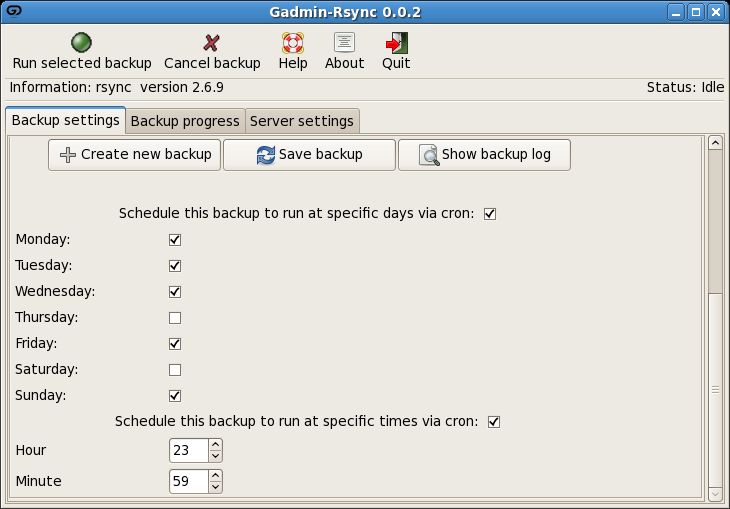Click Create new backup button
The height and width of the screenshot is (509, 730).
(x=135, y=155)
